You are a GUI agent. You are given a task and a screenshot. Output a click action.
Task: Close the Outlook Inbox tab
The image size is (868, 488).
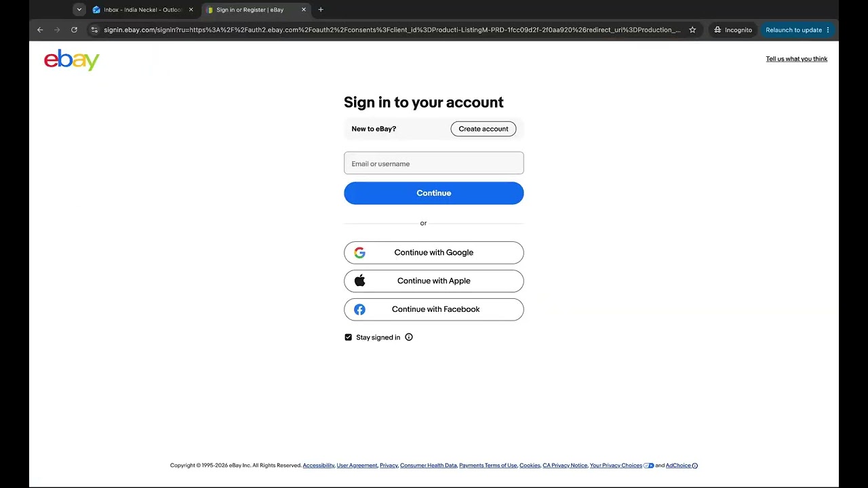coord(191,9)
